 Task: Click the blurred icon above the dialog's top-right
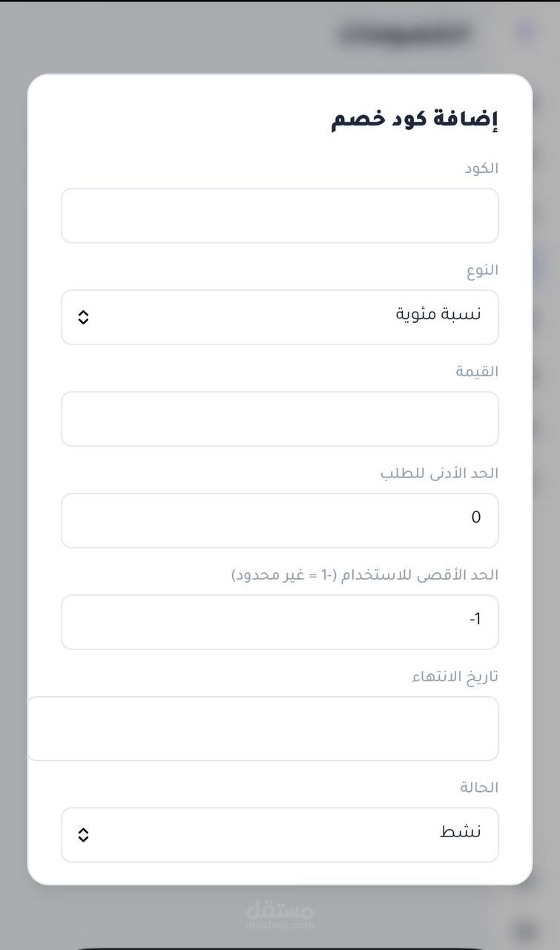coord(525,30)
